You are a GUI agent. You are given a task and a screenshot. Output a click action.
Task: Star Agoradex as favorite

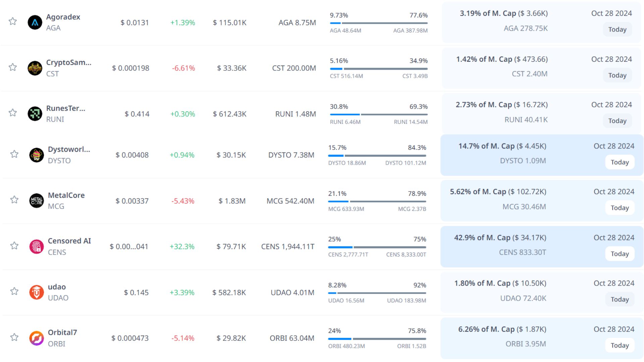point(13,21)
